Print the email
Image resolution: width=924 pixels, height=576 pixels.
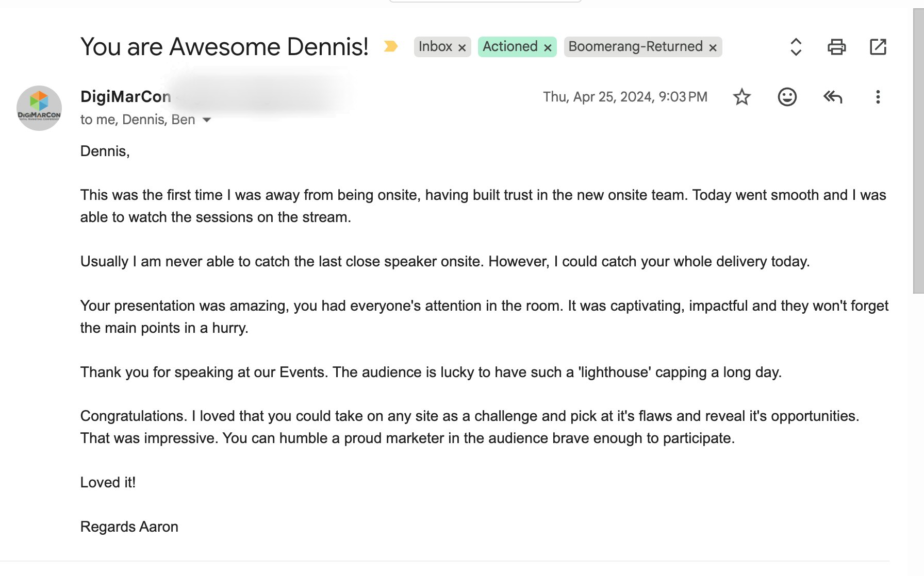pyautogui.click(x=836, y=46)
